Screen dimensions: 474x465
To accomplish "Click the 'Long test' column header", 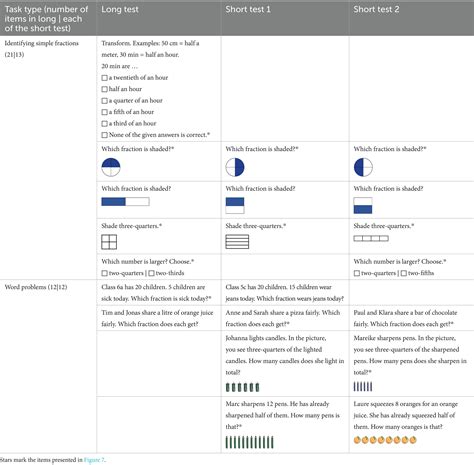I will (120, 9).
